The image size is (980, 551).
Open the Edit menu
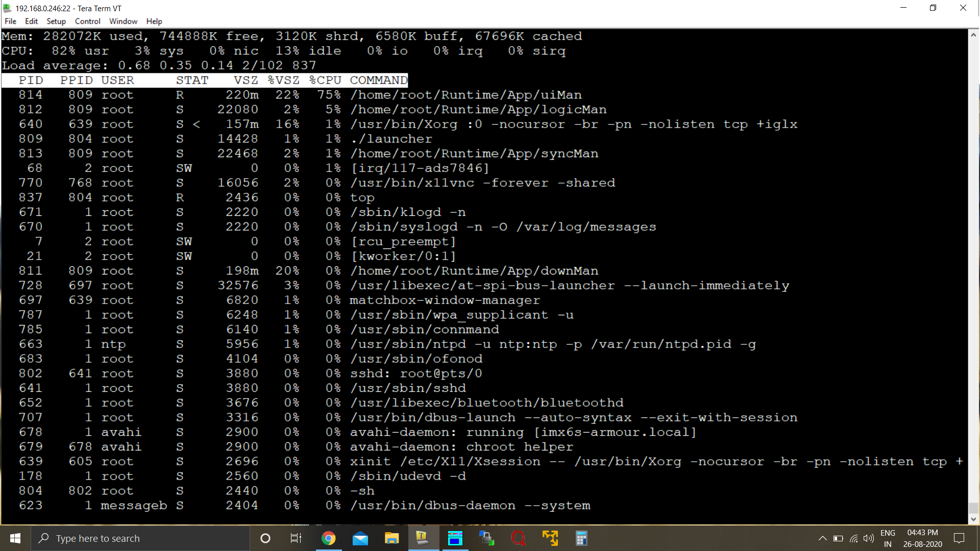(x=31, y=21)
